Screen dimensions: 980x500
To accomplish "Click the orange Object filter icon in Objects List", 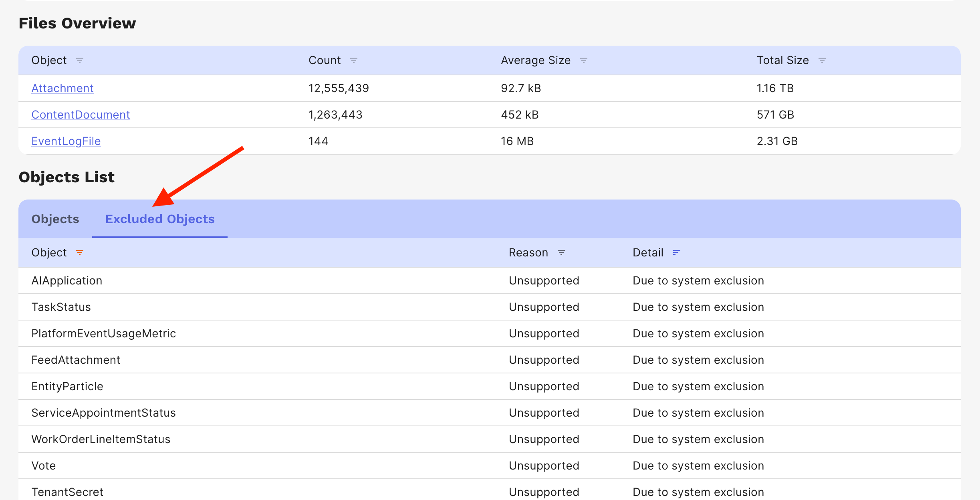I will coord(80,252).
